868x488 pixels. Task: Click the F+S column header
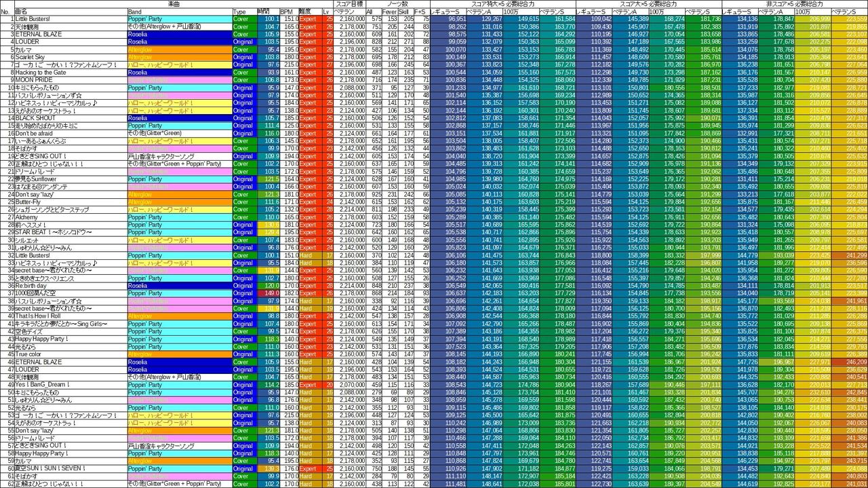[422, 12]
